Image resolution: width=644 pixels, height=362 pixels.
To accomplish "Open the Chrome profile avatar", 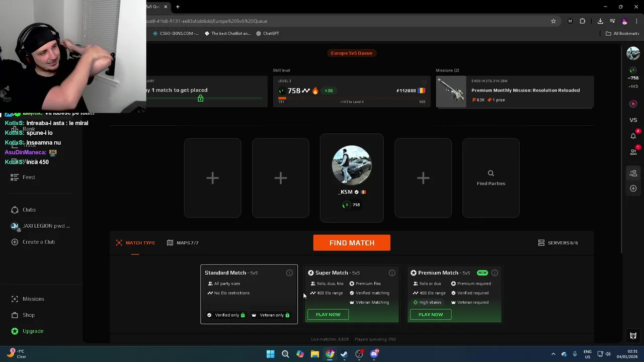I will (x=625, y=21).
